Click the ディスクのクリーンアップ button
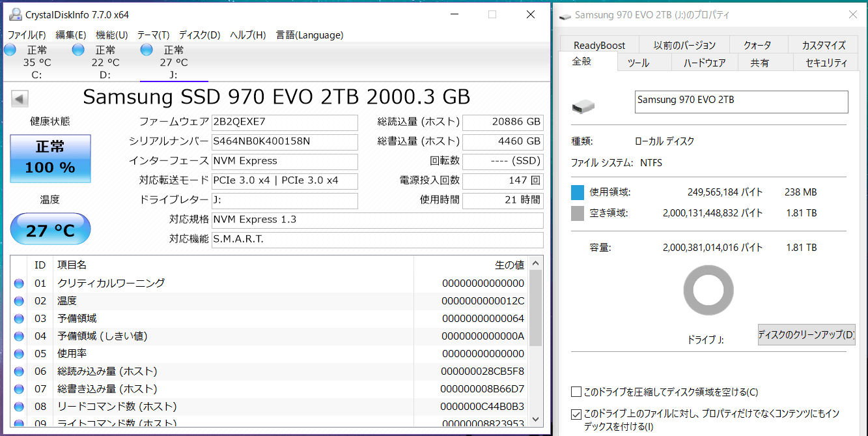 [806, 335]
